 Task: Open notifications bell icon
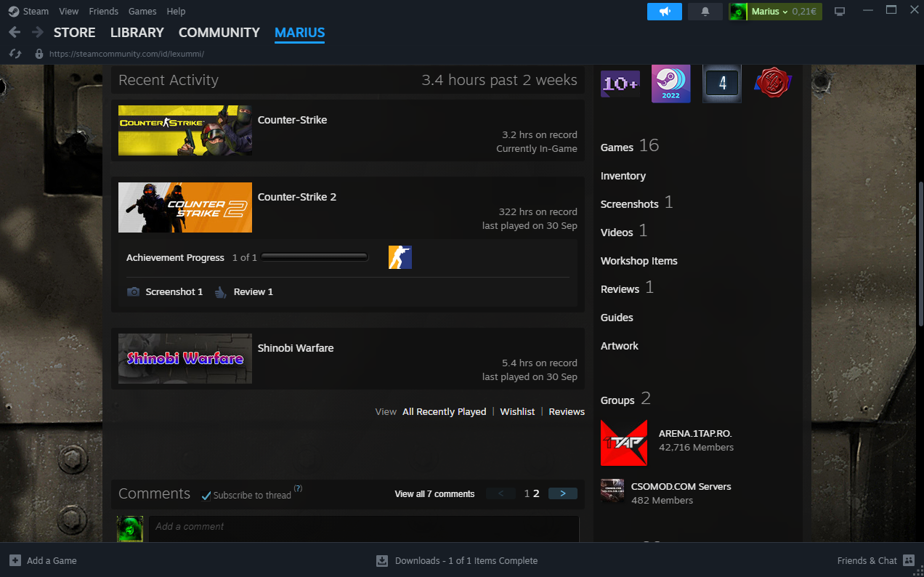click(705, 12)
